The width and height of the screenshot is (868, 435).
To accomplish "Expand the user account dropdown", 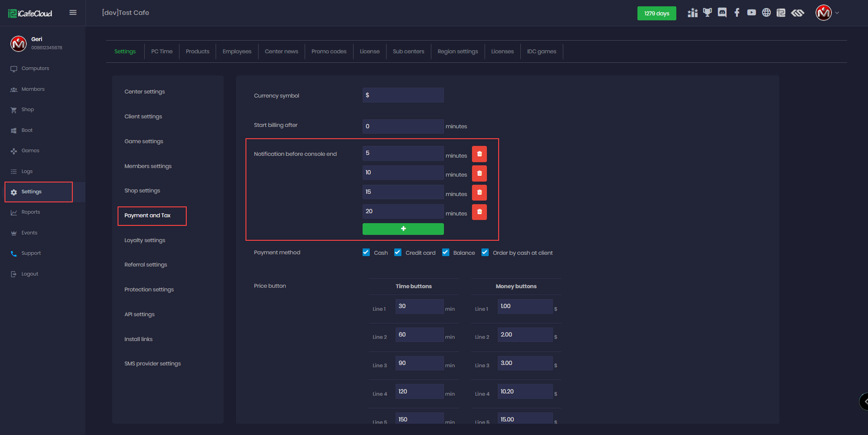I will tap(837, 13).
